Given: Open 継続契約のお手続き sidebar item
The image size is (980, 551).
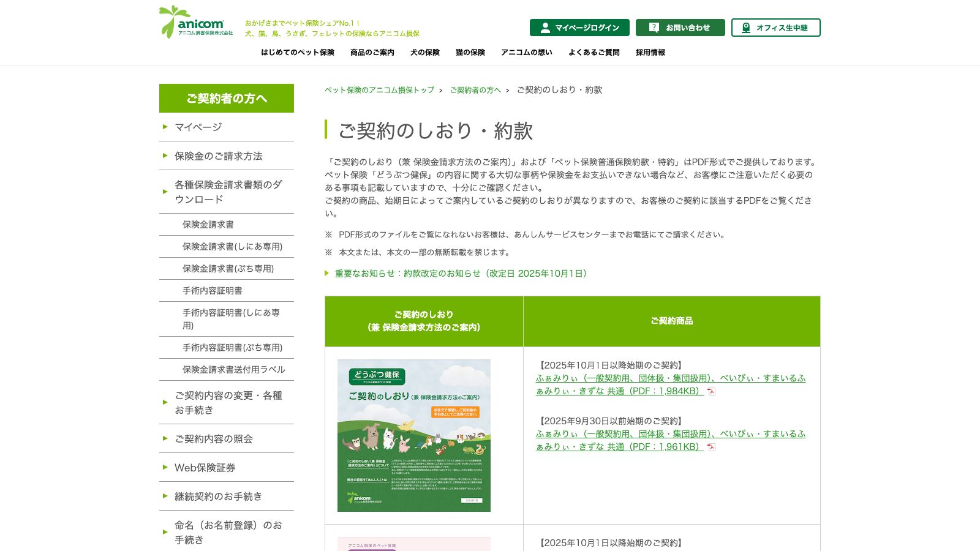Looking at the screenshot, I should click(x=227, y=496).
